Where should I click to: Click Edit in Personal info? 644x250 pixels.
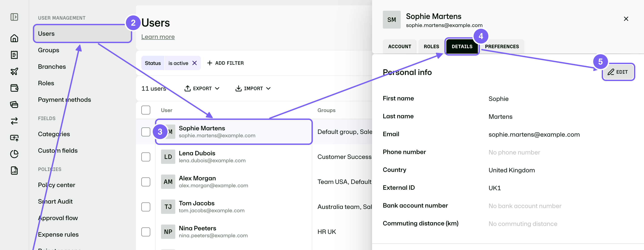(618, 72)
